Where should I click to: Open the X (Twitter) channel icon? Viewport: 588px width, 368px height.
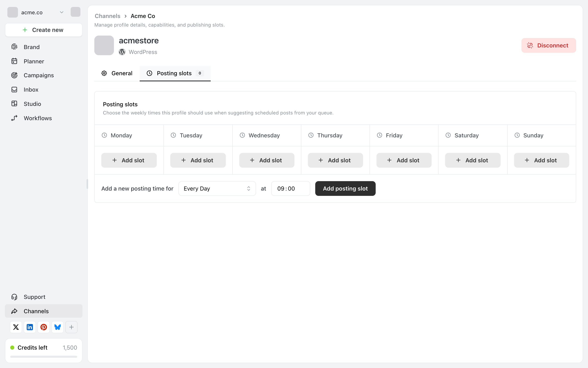coord(16,327)
